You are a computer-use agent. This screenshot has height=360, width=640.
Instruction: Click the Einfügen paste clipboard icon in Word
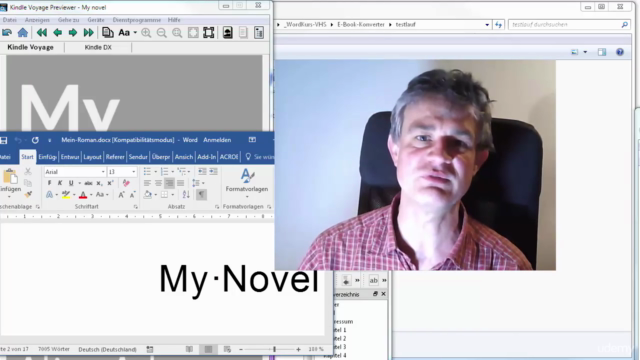point(10,176)
